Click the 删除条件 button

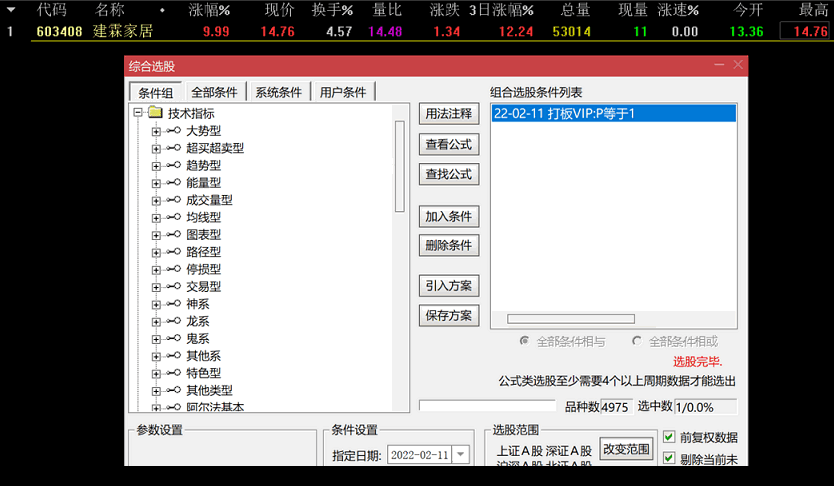[x=449, y=245]
